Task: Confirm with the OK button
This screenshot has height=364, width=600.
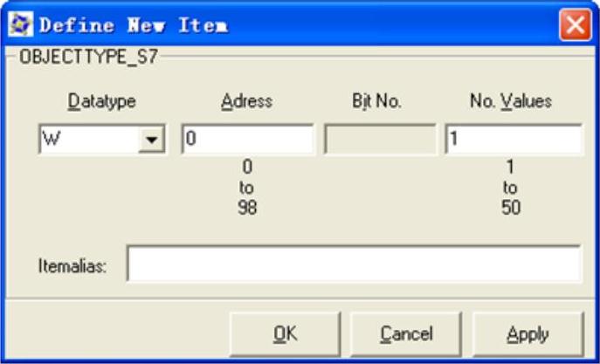Action: [x=285, y=334]
